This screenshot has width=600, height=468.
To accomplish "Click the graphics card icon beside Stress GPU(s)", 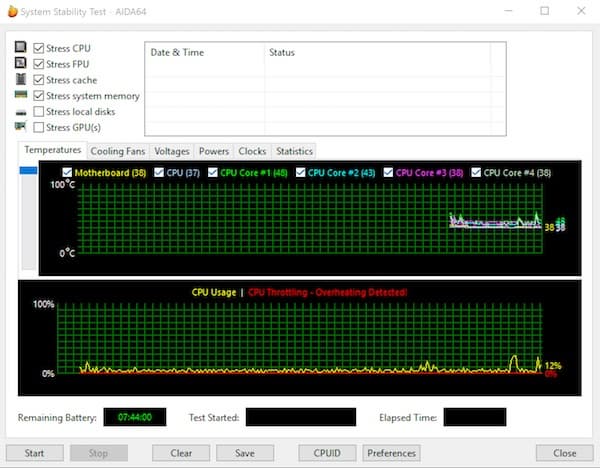I will coord(21,126).
